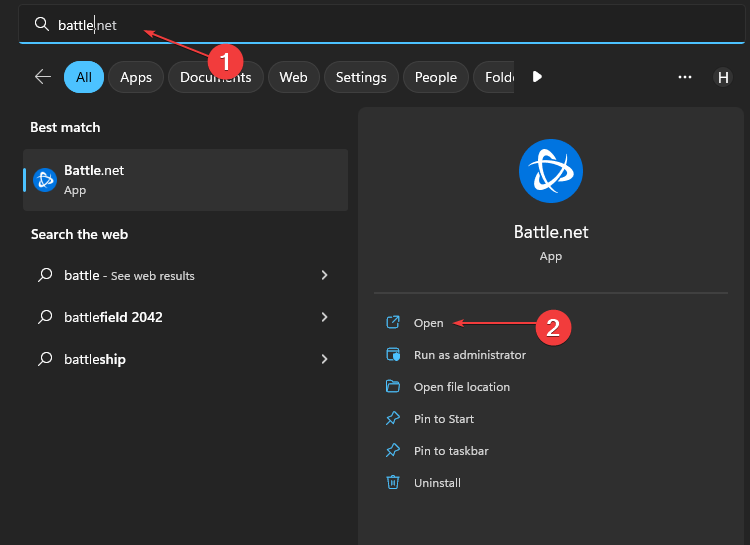750x545 pixels.
Task: Switch to the Folders filter tab
Action: tap(494, 77)
